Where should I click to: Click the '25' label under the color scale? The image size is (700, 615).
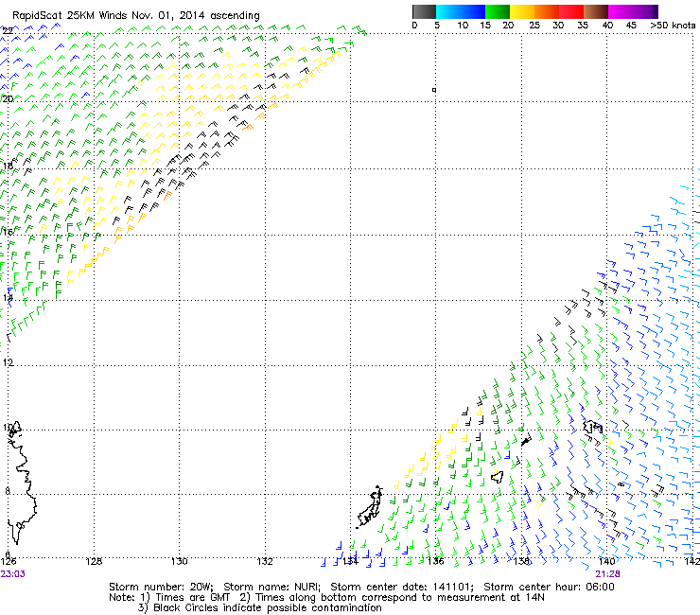534,26
